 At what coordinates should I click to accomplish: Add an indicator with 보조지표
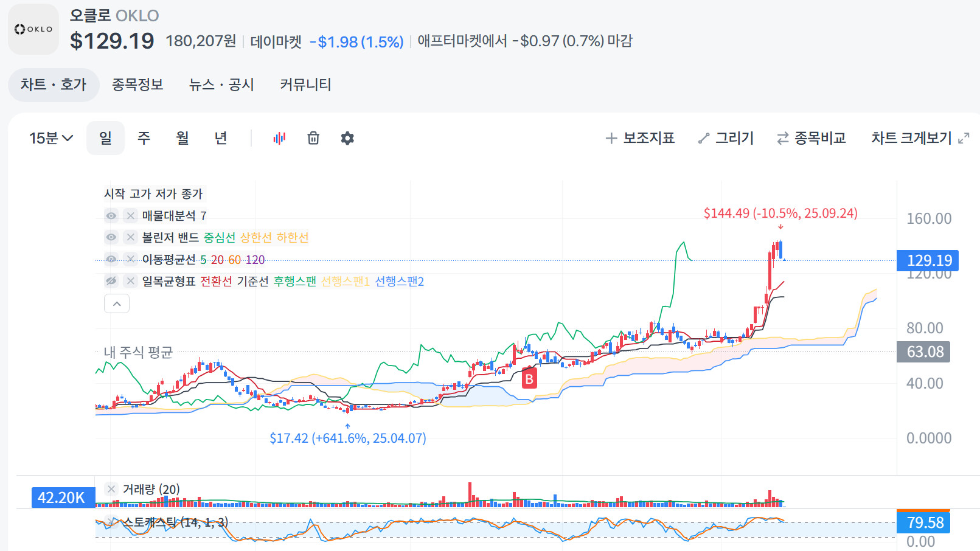(x=640, y=138)
